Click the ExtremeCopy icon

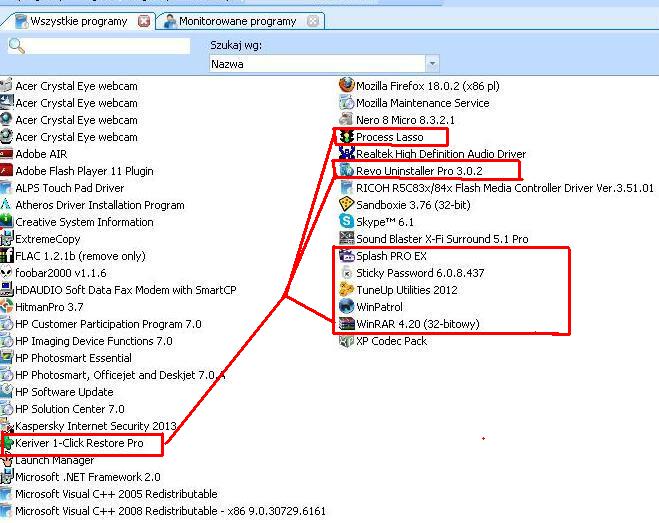(6, 239)
